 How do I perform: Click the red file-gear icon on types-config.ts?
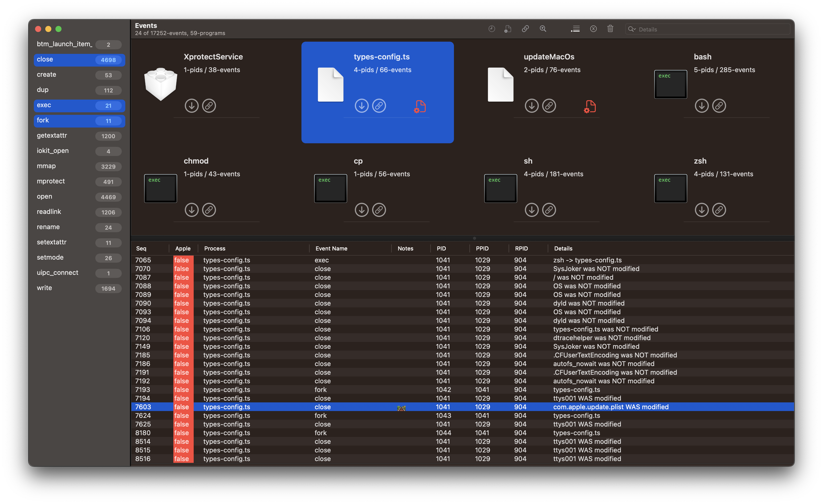pyautogui.click(x=420, y=106)
